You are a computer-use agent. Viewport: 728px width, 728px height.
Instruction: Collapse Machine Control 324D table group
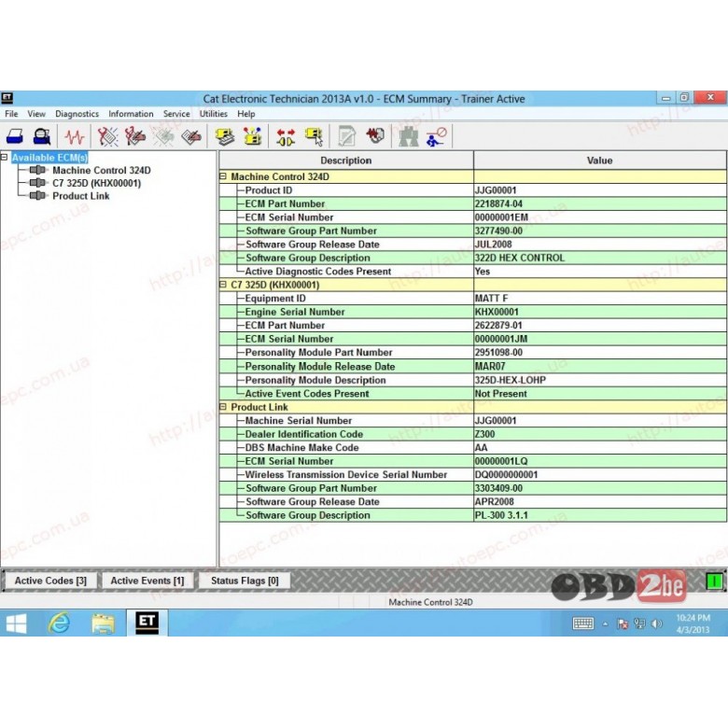click(x=223, y=176)
